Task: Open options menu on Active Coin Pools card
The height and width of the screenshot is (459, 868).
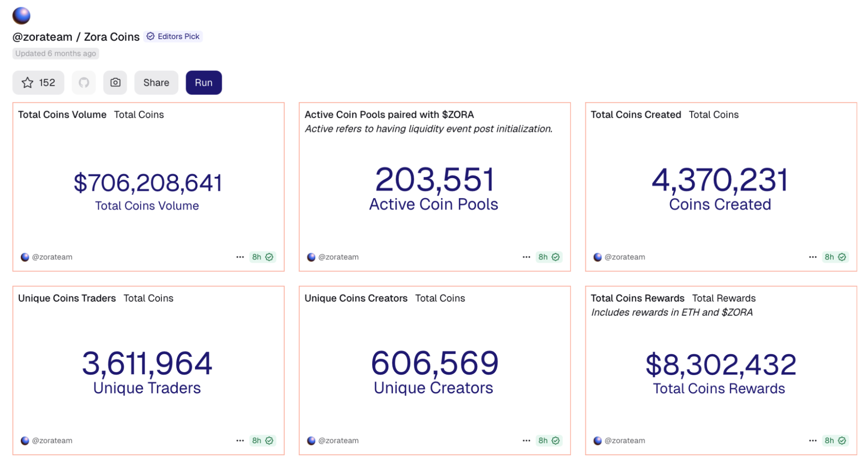Action: (x=526, y=257)
